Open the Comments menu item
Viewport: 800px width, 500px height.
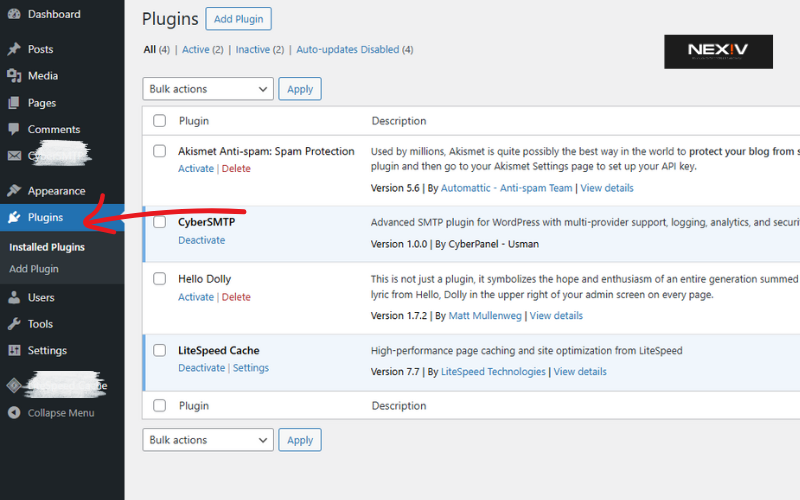54,129
